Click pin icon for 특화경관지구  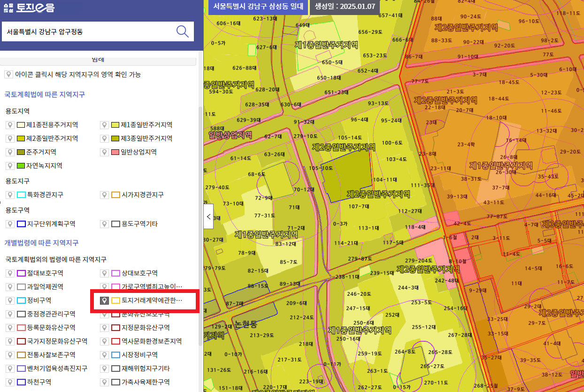(9, 194)
